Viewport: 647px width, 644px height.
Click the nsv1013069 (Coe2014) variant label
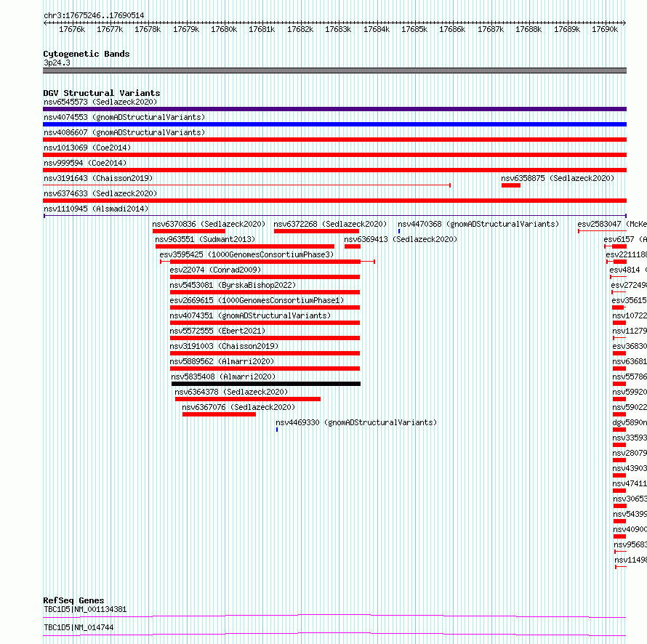point(87,148)
